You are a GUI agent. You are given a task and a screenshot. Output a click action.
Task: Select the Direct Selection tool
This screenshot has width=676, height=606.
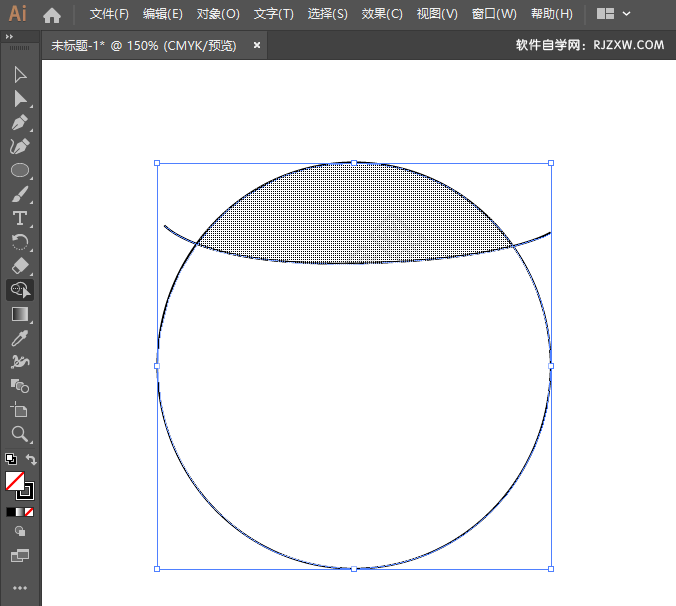tap(20, 98)
